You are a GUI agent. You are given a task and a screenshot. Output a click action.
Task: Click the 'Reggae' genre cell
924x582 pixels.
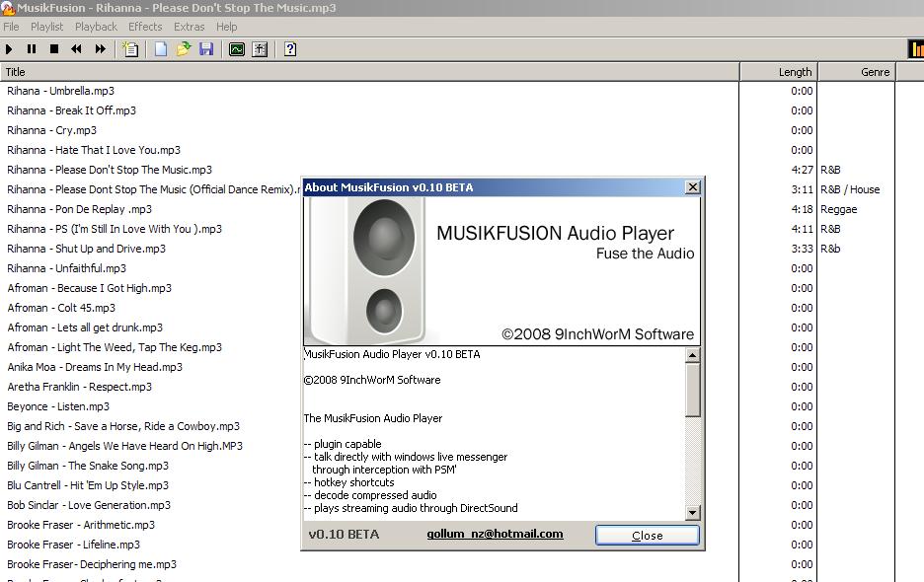(838, 209)
